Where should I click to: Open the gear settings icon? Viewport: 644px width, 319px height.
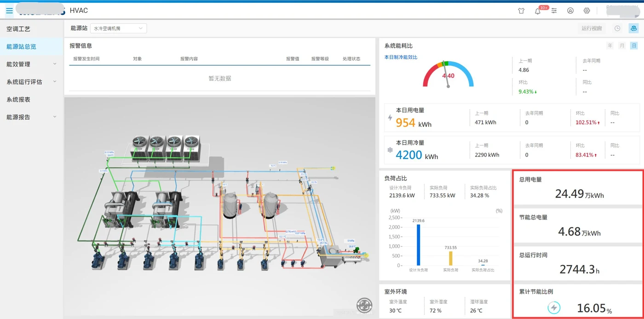pos(586,11)
